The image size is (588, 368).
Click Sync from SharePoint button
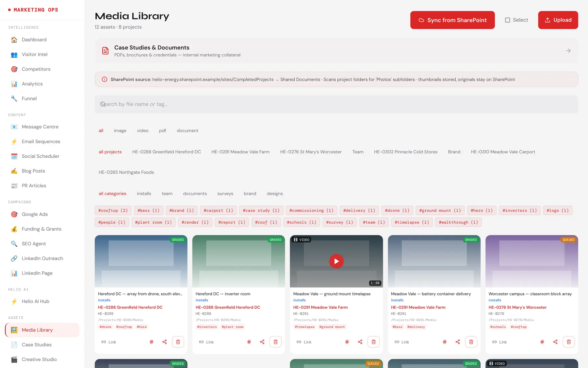coord(452,20)
